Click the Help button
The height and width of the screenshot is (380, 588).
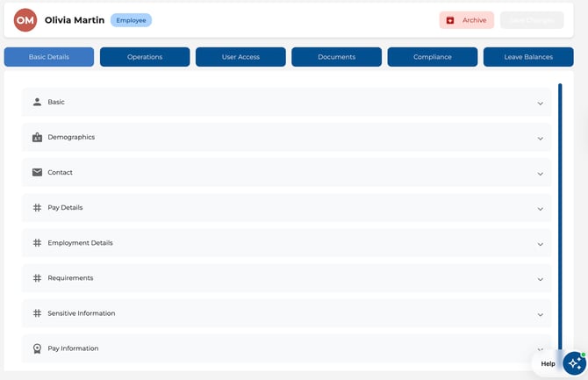pyautogui.click(x=548, y=363)
